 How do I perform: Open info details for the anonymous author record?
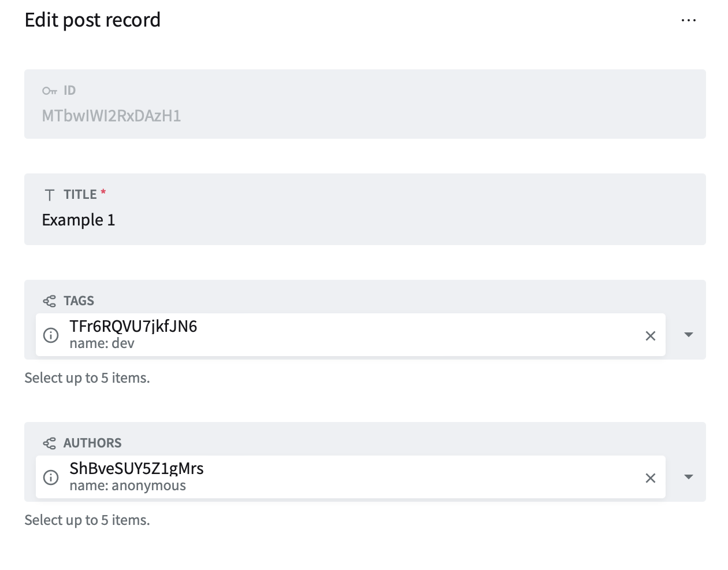(x=51, y=477)
